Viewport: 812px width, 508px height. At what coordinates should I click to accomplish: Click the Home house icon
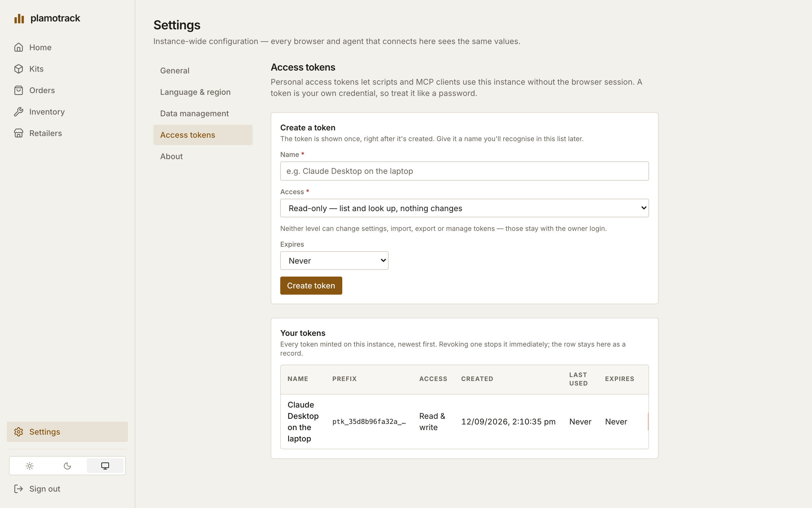click(x=19, y=47)
